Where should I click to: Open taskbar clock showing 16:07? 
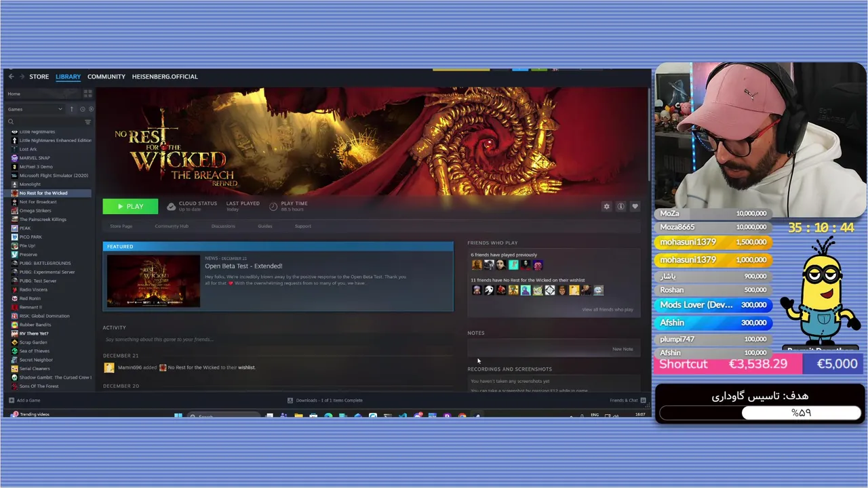[x=639, y=414]
